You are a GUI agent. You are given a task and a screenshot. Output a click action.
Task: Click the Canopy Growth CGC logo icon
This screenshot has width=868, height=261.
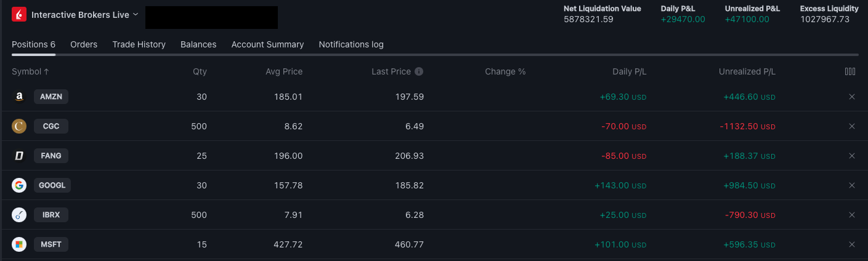click(19, 126)
